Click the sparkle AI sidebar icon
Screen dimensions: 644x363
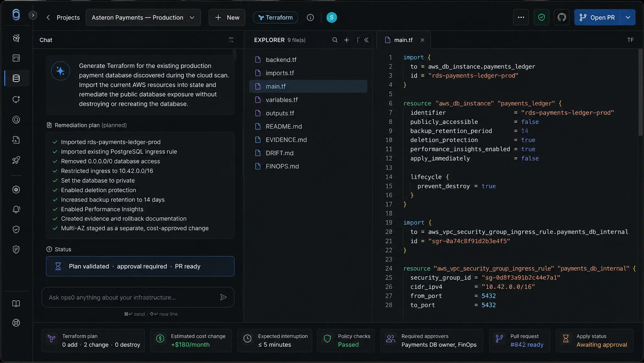point(16,38)
